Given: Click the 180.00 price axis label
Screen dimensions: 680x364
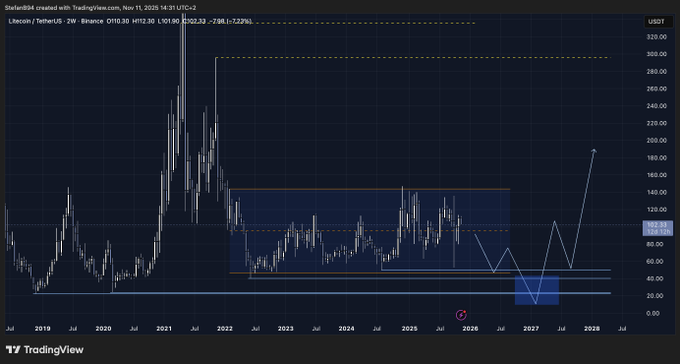Looking at the screenshot, I should tap(656, 158).
